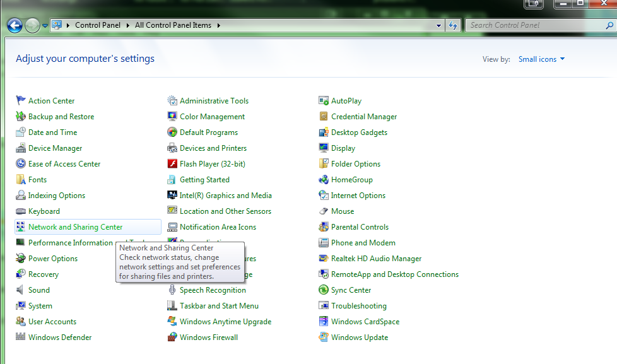Image resolution: width=617 pixels, height=364 pixels.
Task: Expand the address bar history dropdown arrow
Action: (x=438, y=26)
